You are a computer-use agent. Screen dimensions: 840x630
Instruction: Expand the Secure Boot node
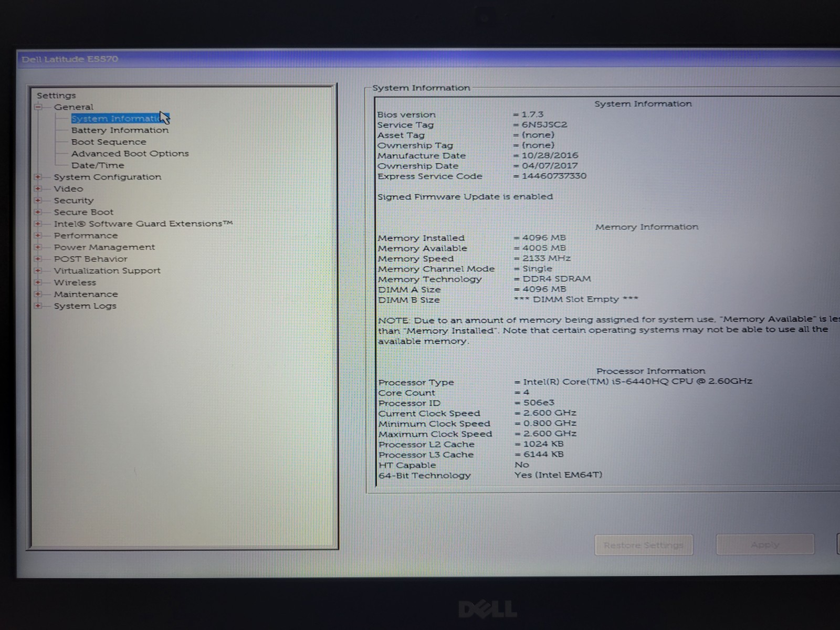coord(38,212)
